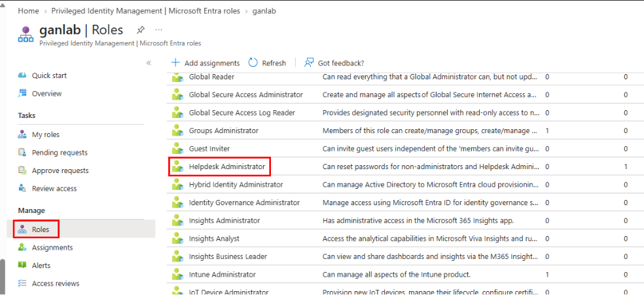Image resolution: width=644 pixels, height=295 pixels.
Task: Click the ganlab PIM header icon
Action: point(26,33)
